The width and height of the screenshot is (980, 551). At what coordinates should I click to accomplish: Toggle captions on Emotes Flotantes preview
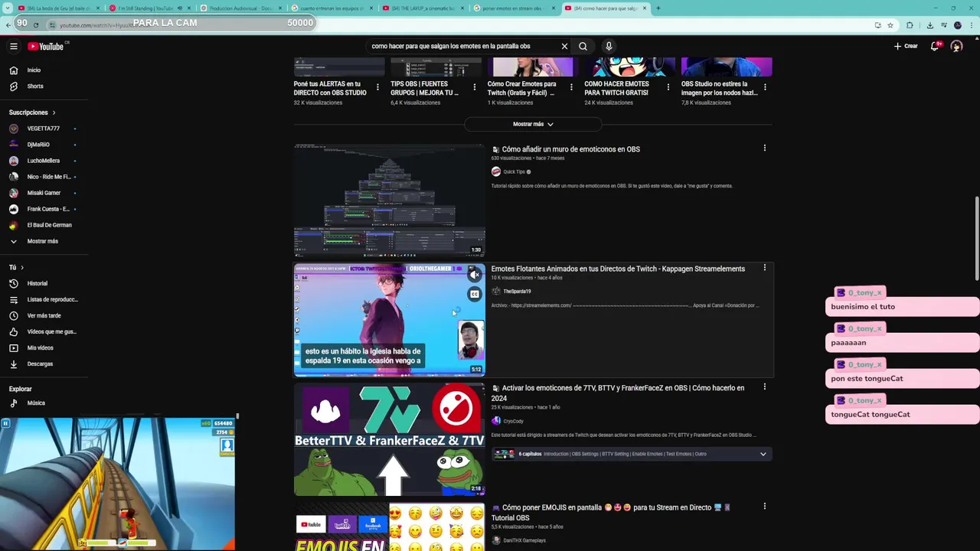pos(475,294)
